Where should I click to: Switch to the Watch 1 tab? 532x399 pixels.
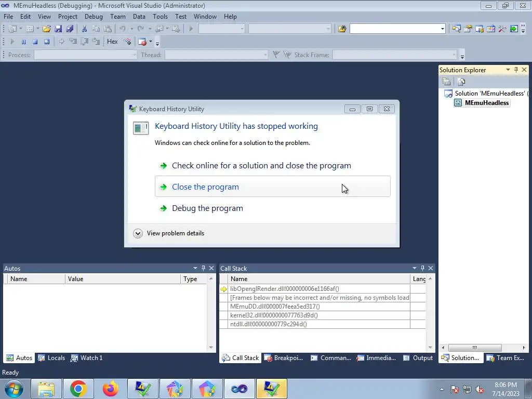(x=87, y=357)
